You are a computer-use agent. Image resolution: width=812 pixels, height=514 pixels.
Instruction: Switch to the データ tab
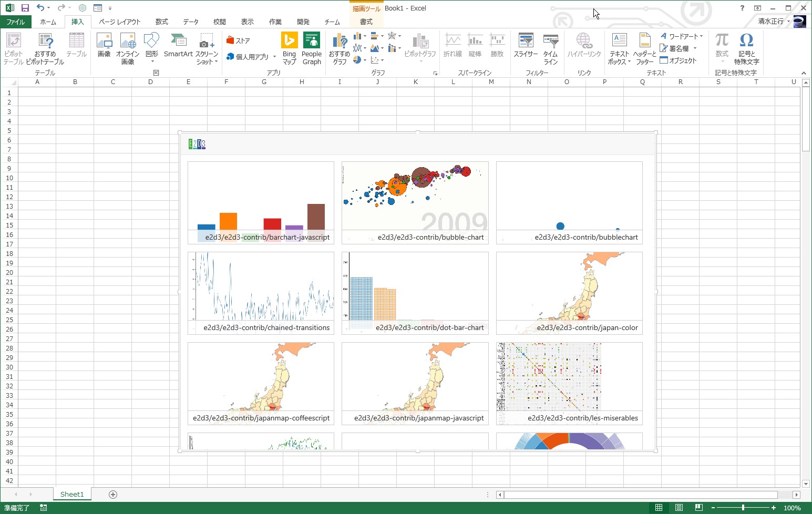click(x=191, y=22)
